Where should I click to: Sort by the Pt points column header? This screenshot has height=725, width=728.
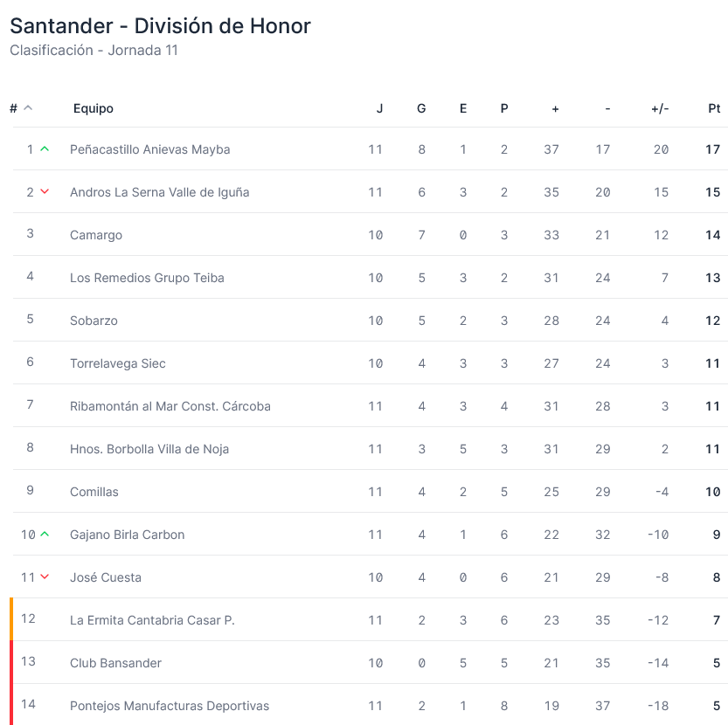tap(714, 108)
